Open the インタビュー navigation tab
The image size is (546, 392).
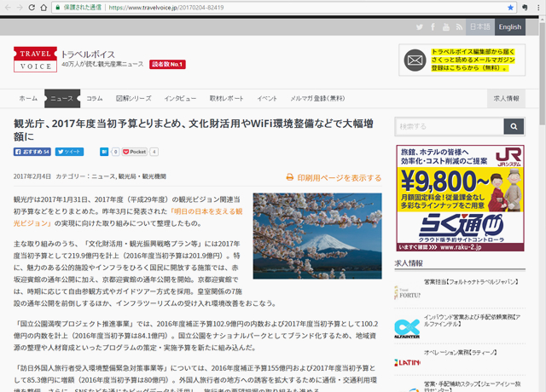pos(180,99)
